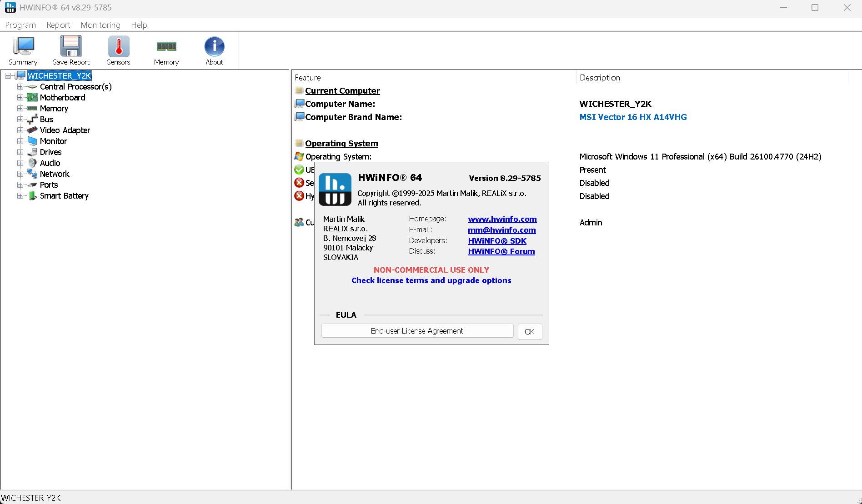Viewport: 862px width, 504px height.
Task: Click Check license terms and upgrade options
Action: (431, 280)
